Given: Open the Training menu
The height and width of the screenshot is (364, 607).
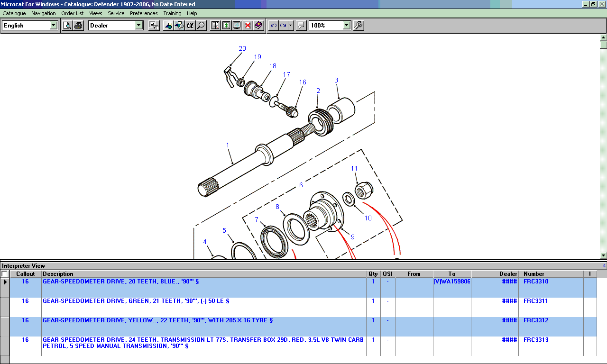Looking at the screenshot, I should click(172, 13).
